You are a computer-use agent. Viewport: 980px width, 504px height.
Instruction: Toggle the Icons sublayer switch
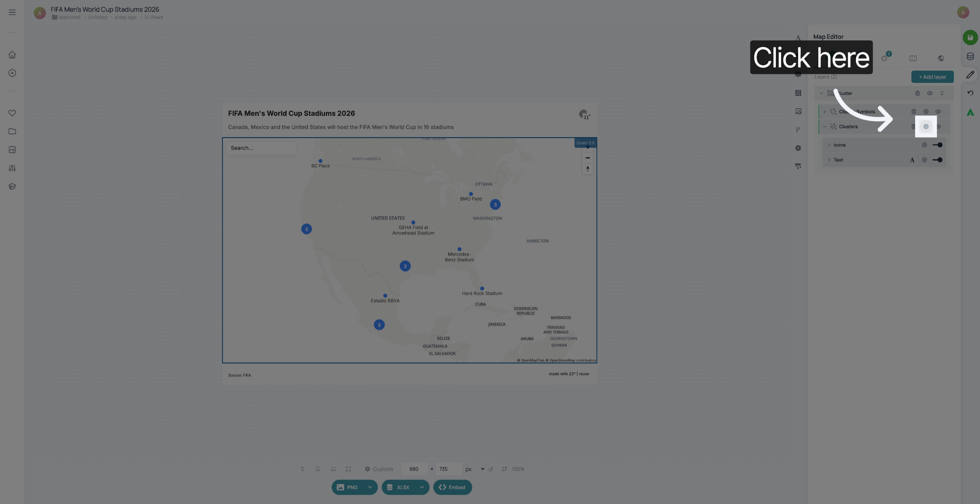(x=938, y=145)
